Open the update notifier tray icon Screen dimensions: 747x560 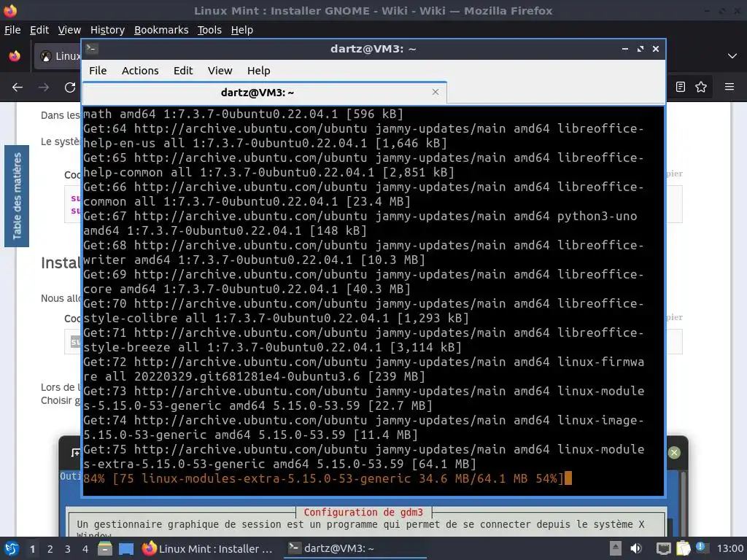(x=701, y=547)
